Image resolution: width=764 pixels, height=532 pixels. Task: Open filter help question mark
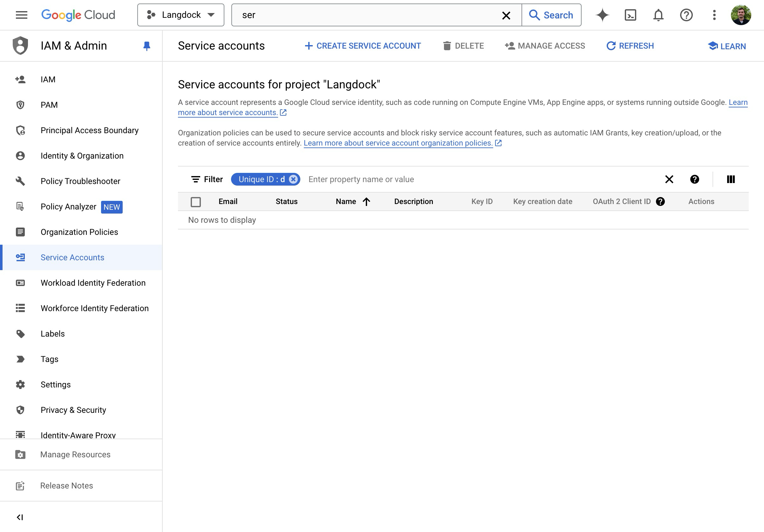click(x=694, y=179)
